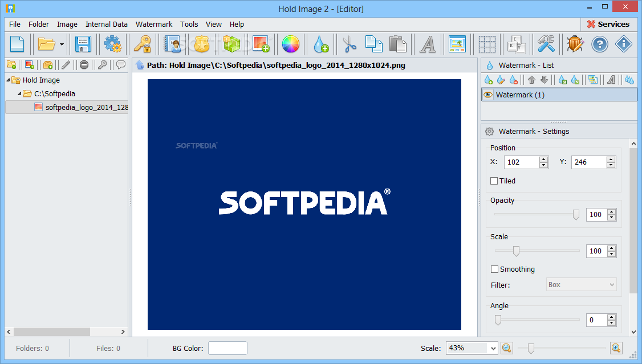The width and height of the screenshot is (642, 364).
Task: Open the Filter Box dropdown
Action: click(x=581, y=285)
